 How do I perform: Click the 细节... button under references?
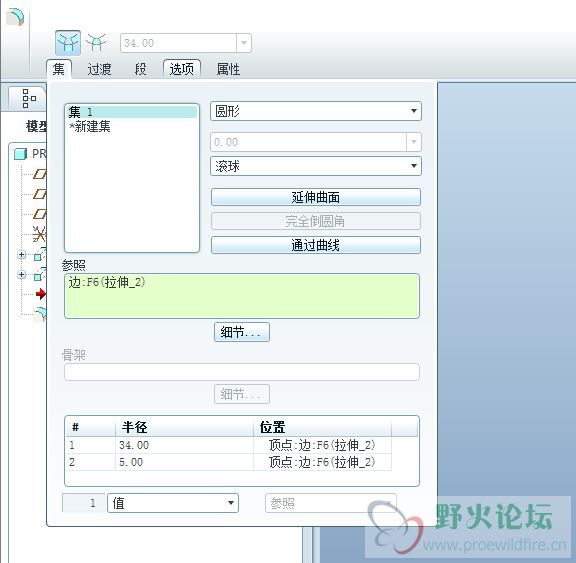click(242, 332)
